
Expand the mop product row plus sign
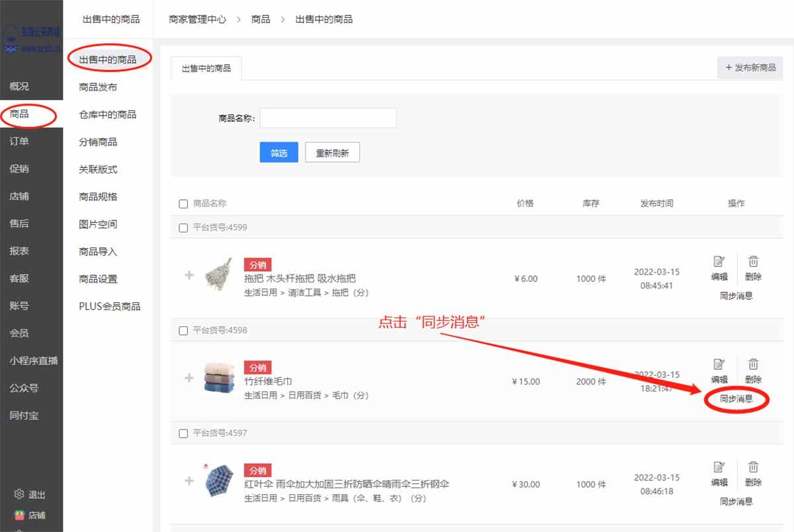click(189, 275)
